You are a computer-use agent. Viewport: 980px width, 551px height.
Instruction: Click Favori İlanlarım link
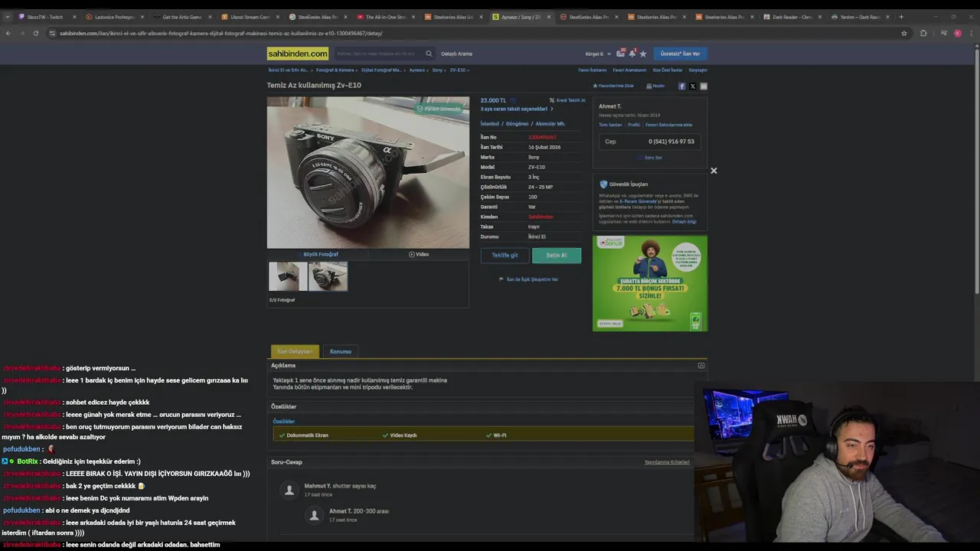pos(593,70)
